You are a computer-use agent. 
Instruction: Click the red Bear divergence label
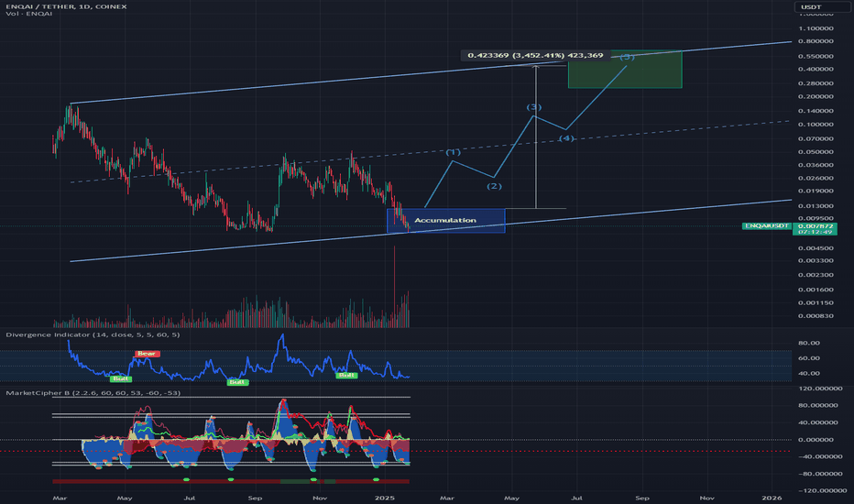tap(147, 354)
